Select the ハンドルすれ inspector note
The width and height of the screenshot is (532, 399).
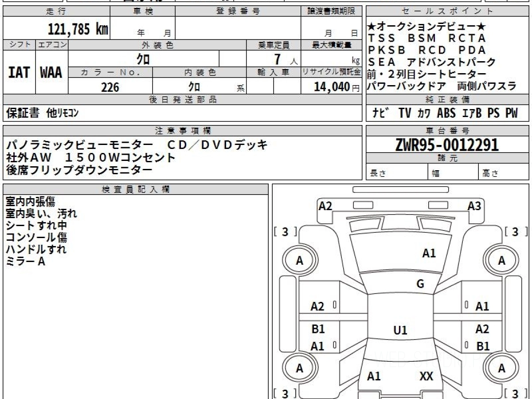click(36, 250)
